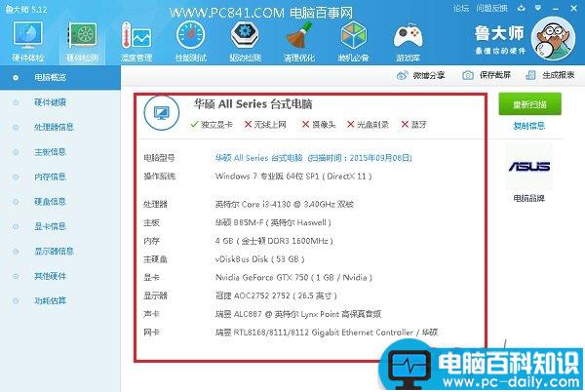The width and height of the screenshot is (585, 392).
Task: Click the green 重新扫描 rescan button
Action: [x=529, y=104]
